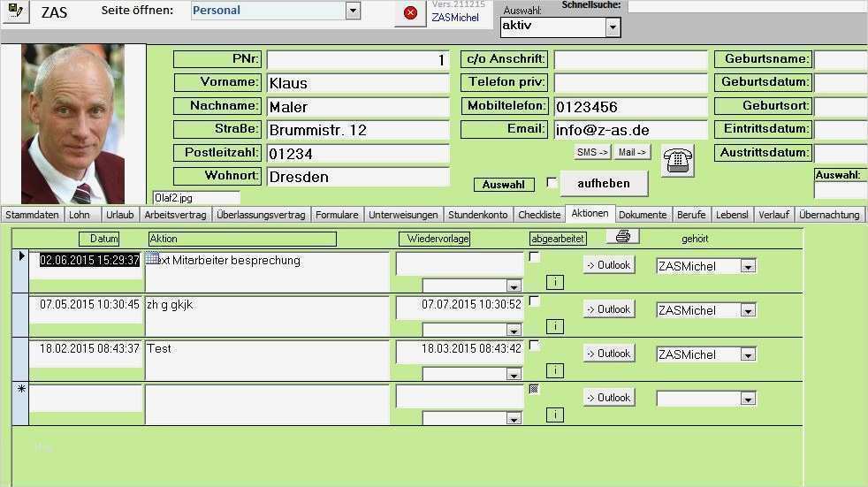Open gehört dropdown in Test row
868x487 pixels.
(x=748, y=355)
